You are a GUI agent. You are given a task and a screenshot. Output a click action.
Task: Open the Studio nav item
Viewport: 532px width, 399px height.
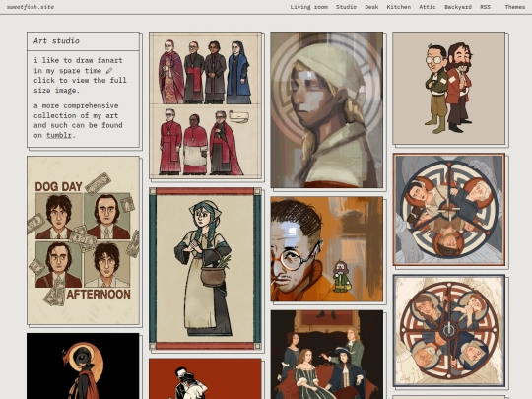pos(346,7)
